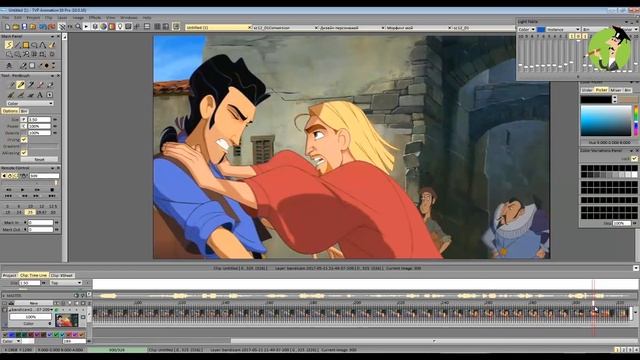Open the Top dropdown in timeline panel
This screenshot has height=360, width=640.
coord(66,283)
